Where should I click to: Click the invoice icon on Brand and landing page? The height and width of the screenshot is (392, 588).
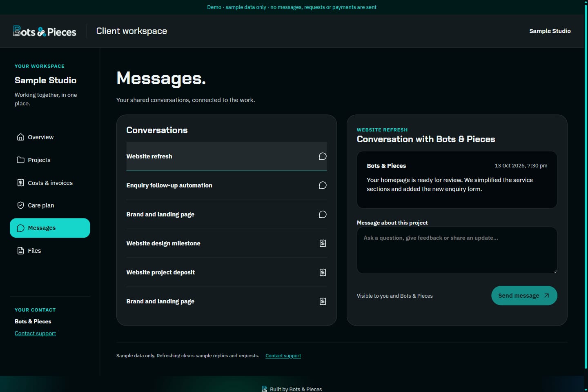323,301
